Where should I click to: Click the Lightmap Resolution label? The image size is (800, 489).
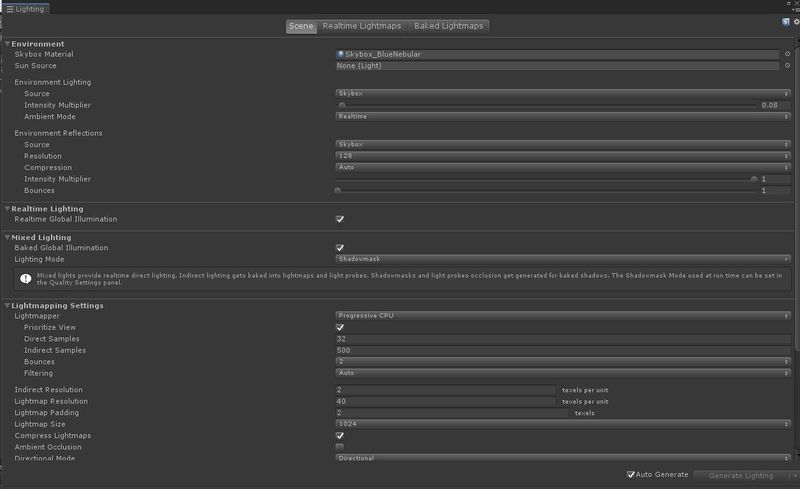51,401
